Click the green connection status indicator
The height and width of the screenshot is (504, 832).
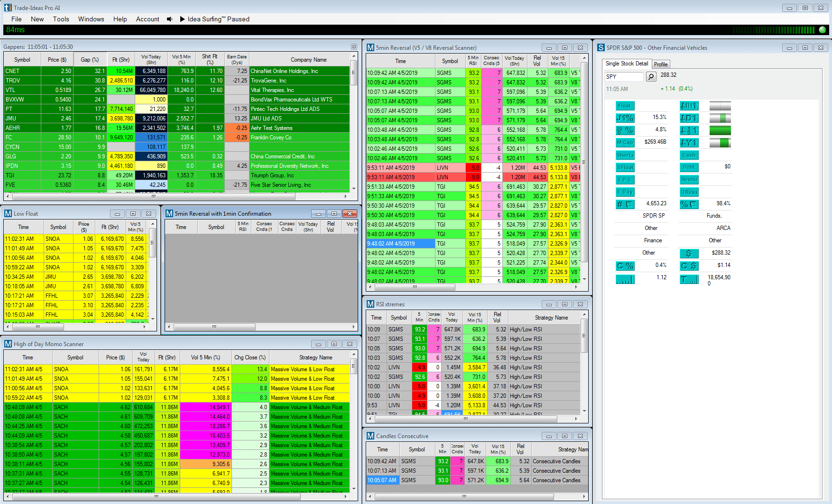(823, 29)
